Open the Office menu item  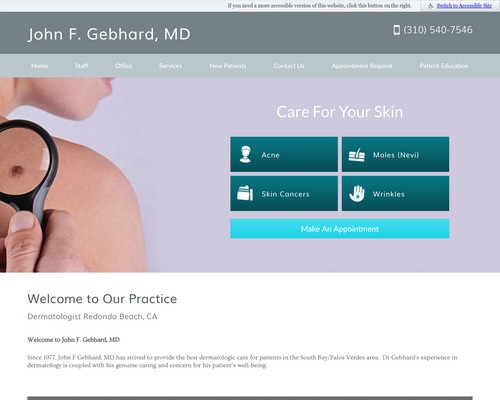point(123,66)
